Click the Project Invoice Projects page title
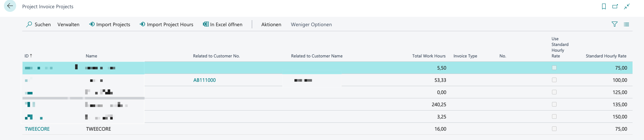The height and width of the screenshot is (140, 644). [x=48, y=6]
